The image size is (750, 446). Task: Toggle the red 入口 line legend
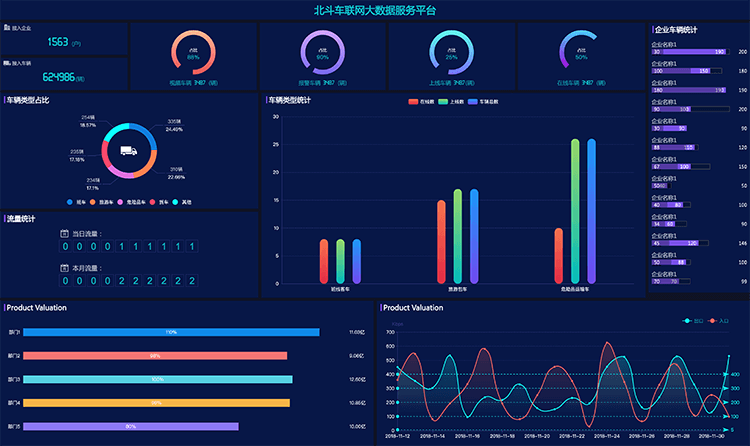click(718, 321)
